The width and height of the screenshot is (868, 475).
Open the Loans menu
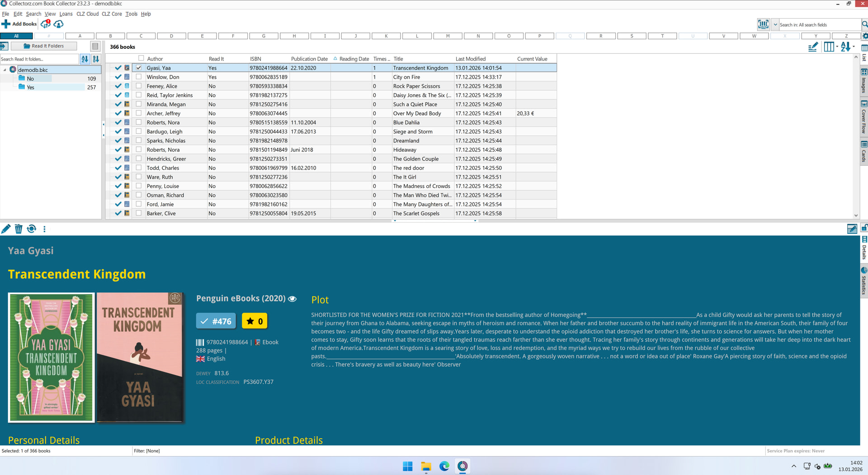[x=66, y=14]
